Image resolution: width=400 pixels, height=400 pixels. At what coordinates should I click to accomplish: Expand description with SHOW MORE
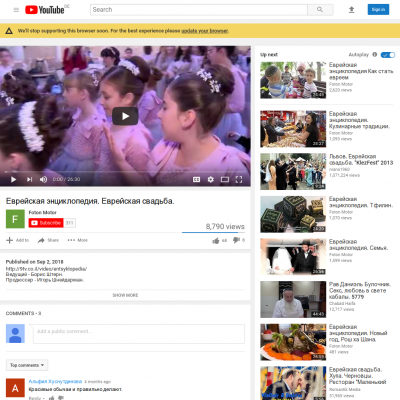pos(125,295)
